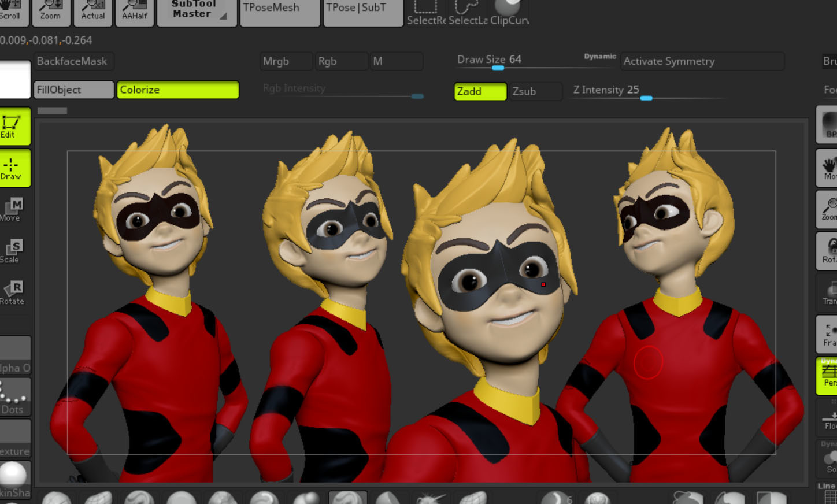837x504 pixels.
Task: Choose the SelectRect brush
Action: 427,13
